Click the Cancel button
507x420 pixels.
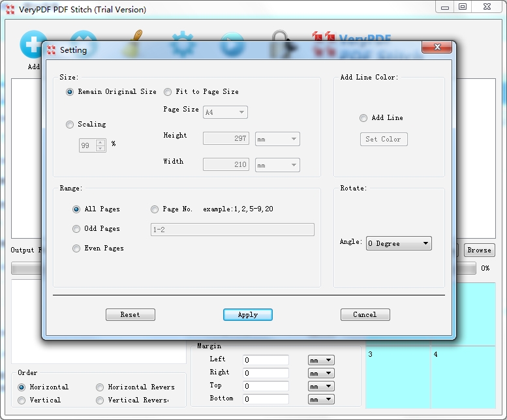pyautogui.click(x=365, y=315)
